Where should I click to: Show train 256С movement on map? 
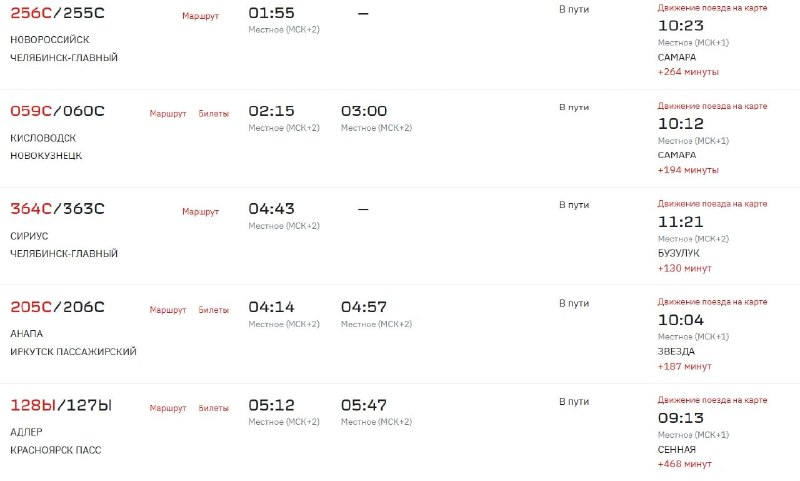pyautogui.click(x=712, y=8)
